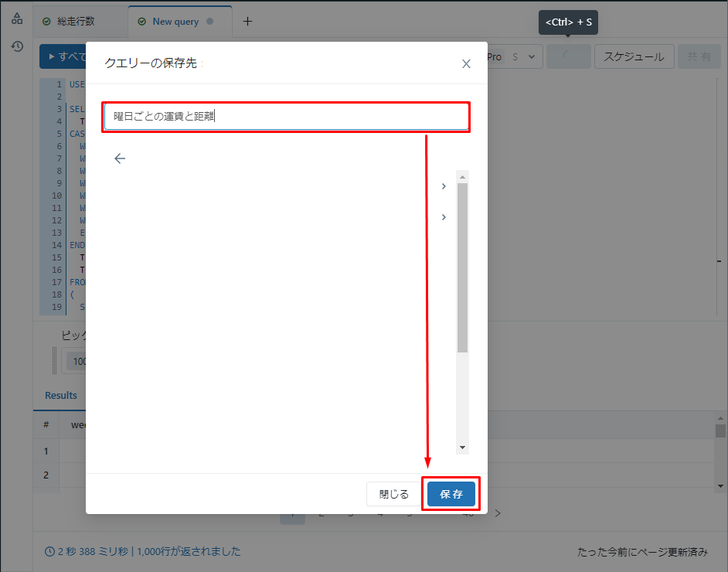Click row 1 number in results table
This screenshot has width=728, height=572.
(x=46, y=451)
